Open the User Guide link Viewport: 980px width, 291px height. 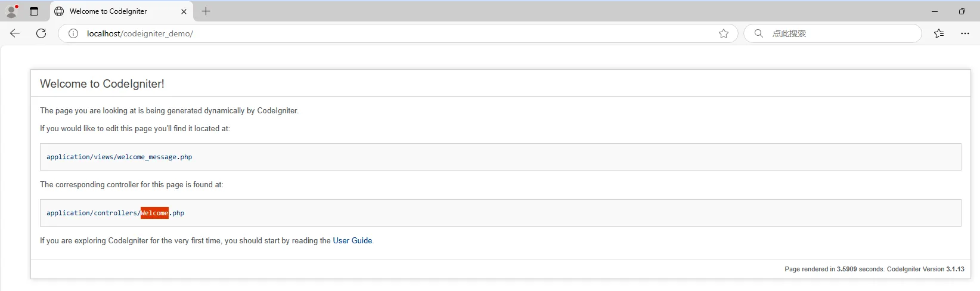tap(352, 240)
